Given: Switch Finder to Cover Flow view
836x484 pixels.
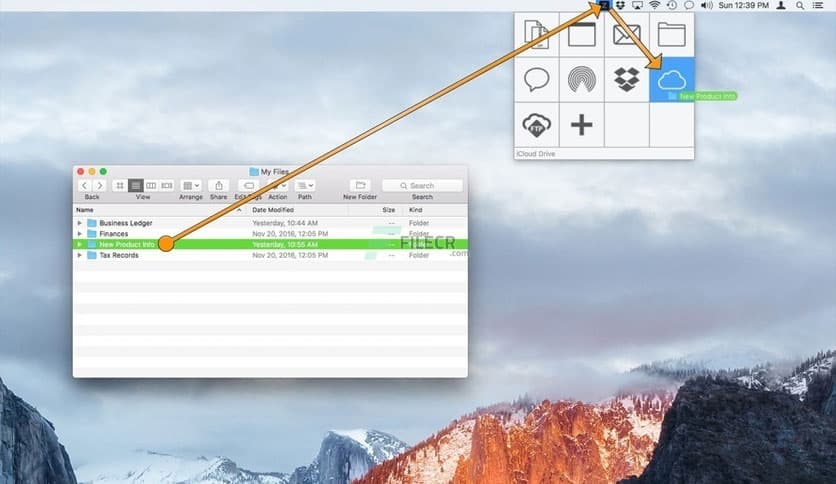Looking at the screenshot, I should pyautogui.click(x=166, y=185).
